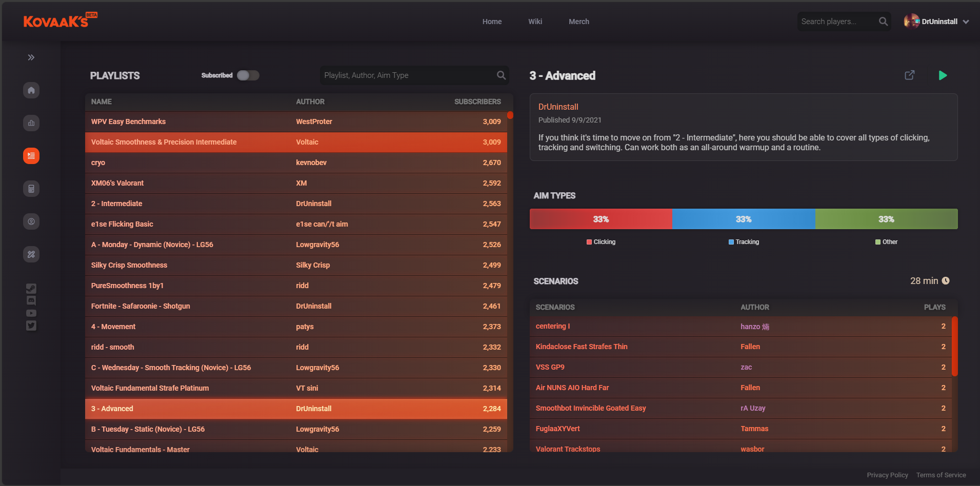Open the Discord link icon
Viewport: 980px width, 486px height.
click(31, 300)
